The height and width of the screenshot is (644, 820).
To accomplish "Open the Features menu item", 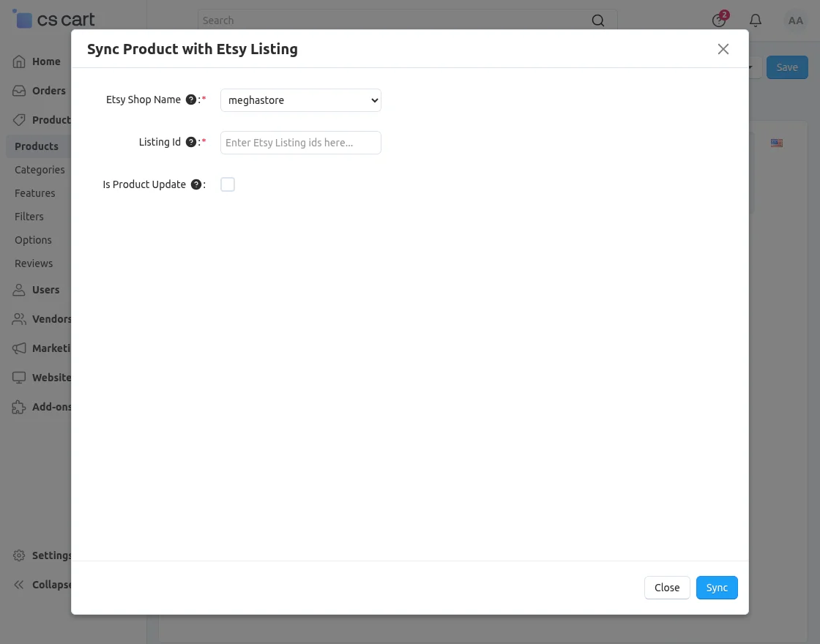I will coord(34,193).
